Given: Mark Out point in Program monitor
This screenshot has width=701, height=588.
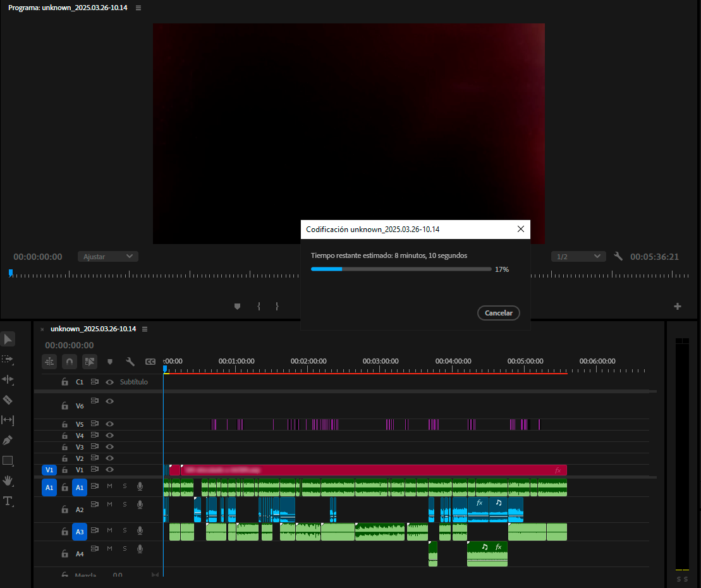Looking at the screenshot, I should coord(277,306).
